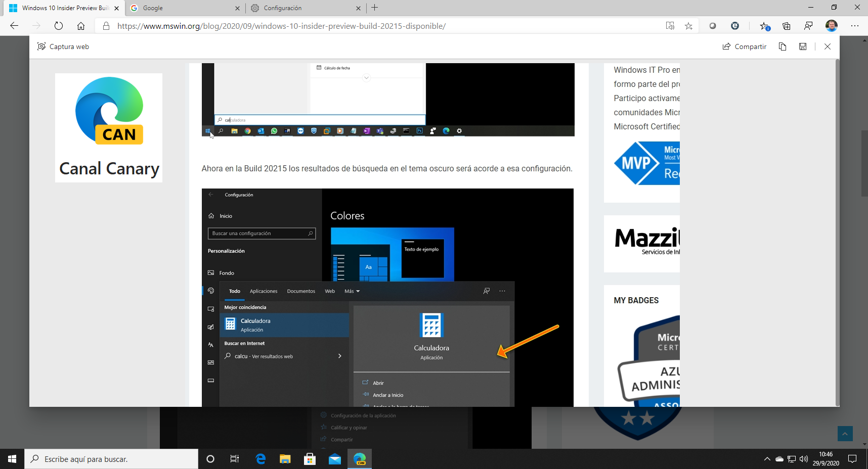Open the browser profile avatar

click(832, 26)
